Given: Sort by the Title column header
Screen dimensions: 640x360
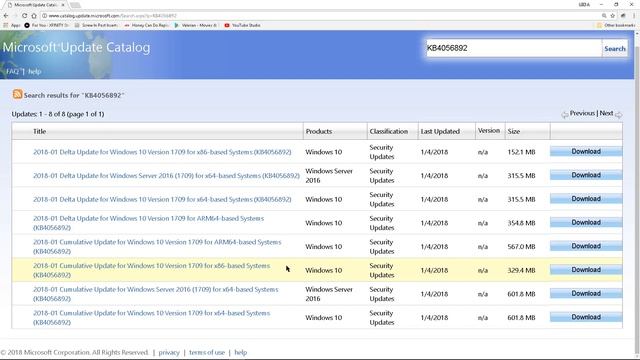Looking at the screenshot, I should pos(39,131).
